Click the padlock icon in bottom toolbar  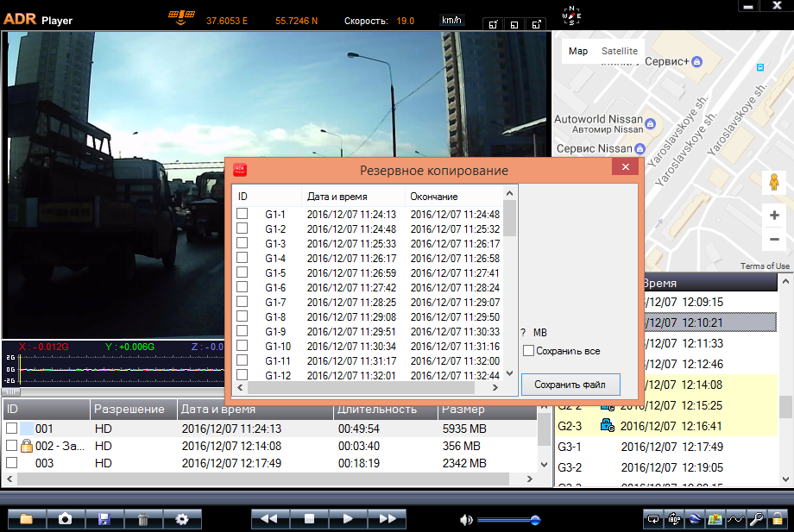(777, 519)
